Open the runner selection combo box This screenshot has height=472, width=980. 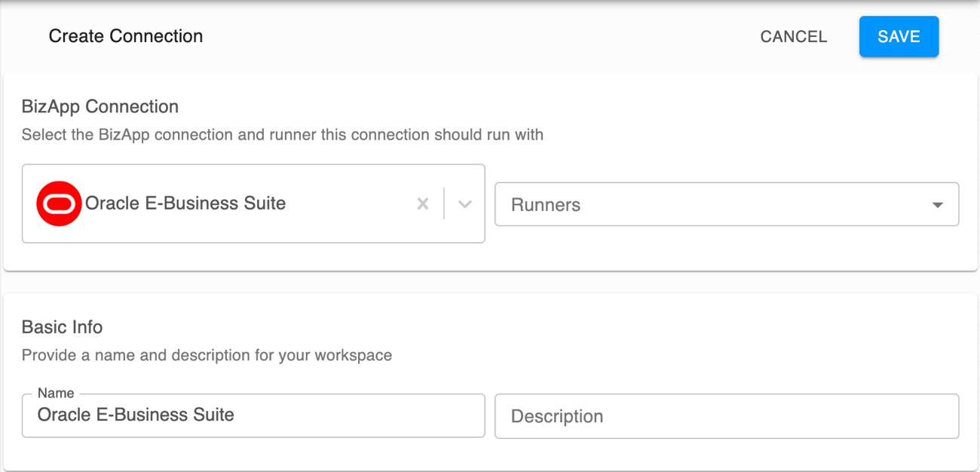point(726,204)
